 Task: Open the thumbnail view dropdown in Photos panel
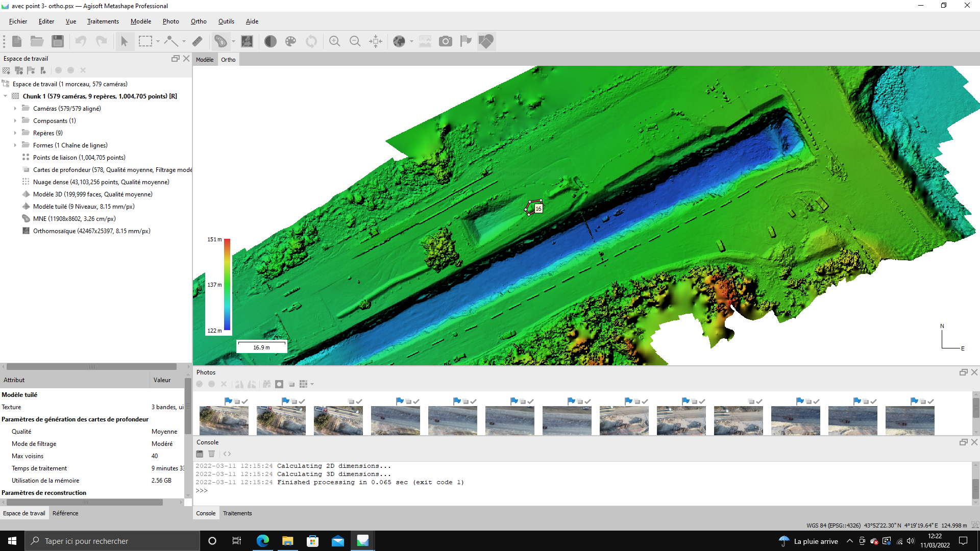[312, 384]
